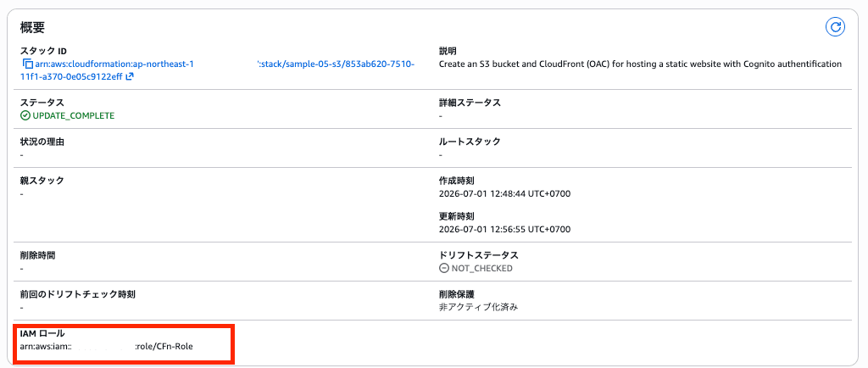This screenshot has width=868, height=368.
Task: Click the NOT_CHECKED drift status text
Action: click(x=481, y=269)
